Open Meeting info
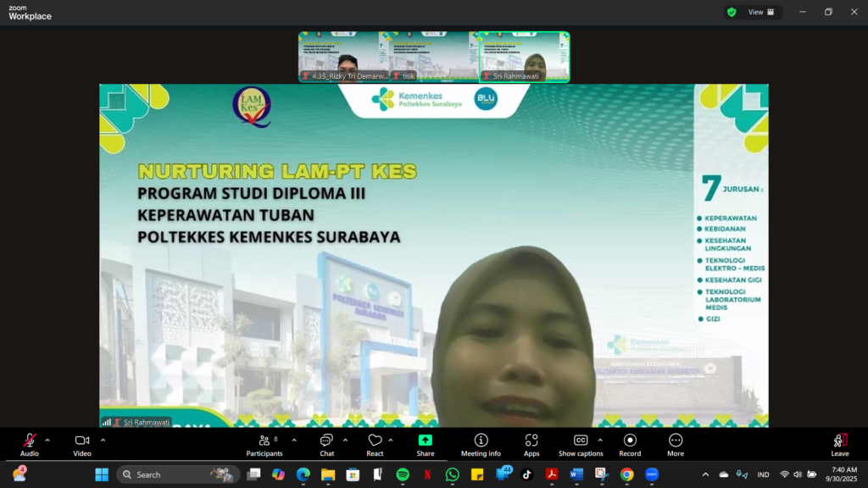The image size is (868, 488). [481, 445]
